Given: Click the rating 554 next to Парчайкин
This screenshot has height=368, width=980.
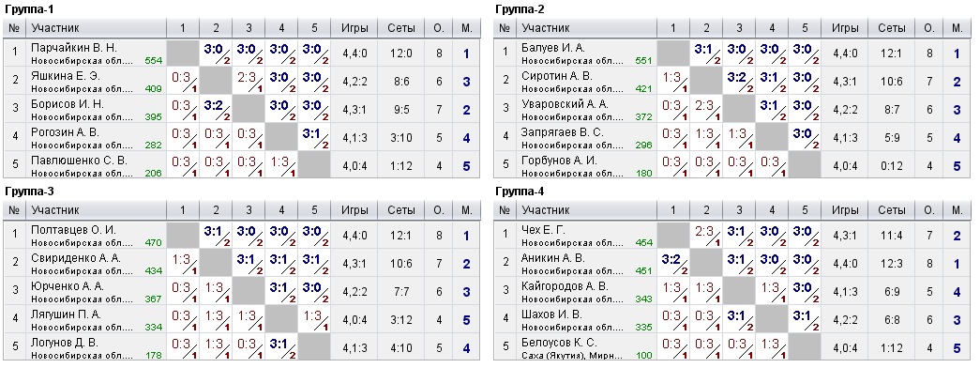Looking at the screenshot, I should coord(153,61).
